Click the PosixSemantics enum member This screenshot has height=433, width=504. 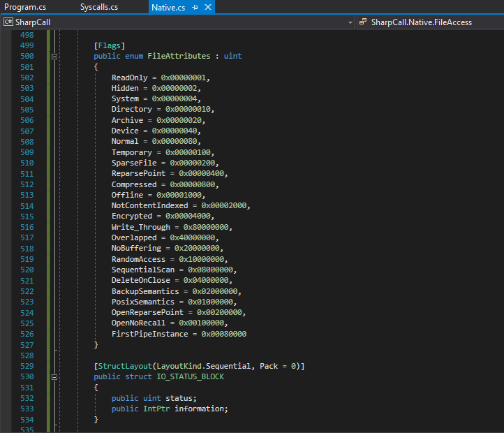coord(143,302)
